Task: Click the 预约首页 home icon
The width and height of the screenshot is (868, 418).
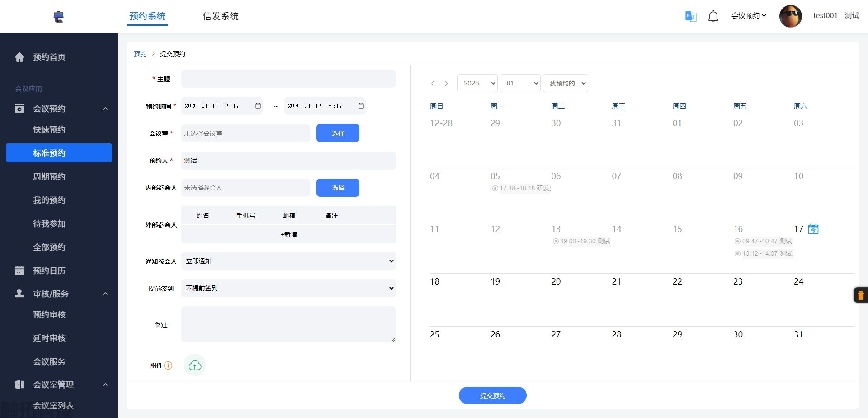Action: point(19,57)
